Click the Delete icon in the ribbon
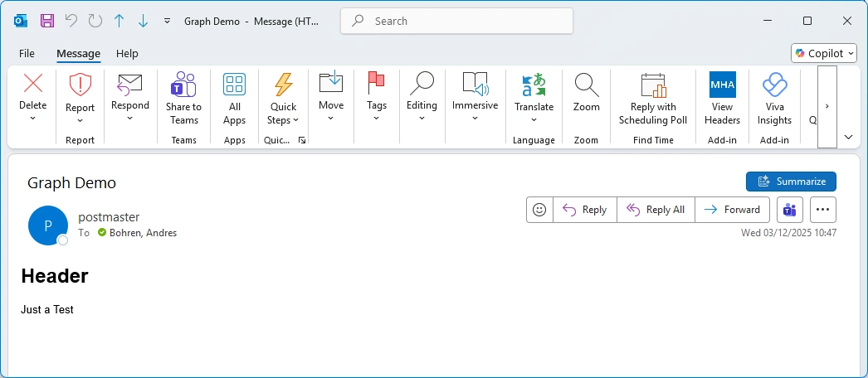 [33, 84]
